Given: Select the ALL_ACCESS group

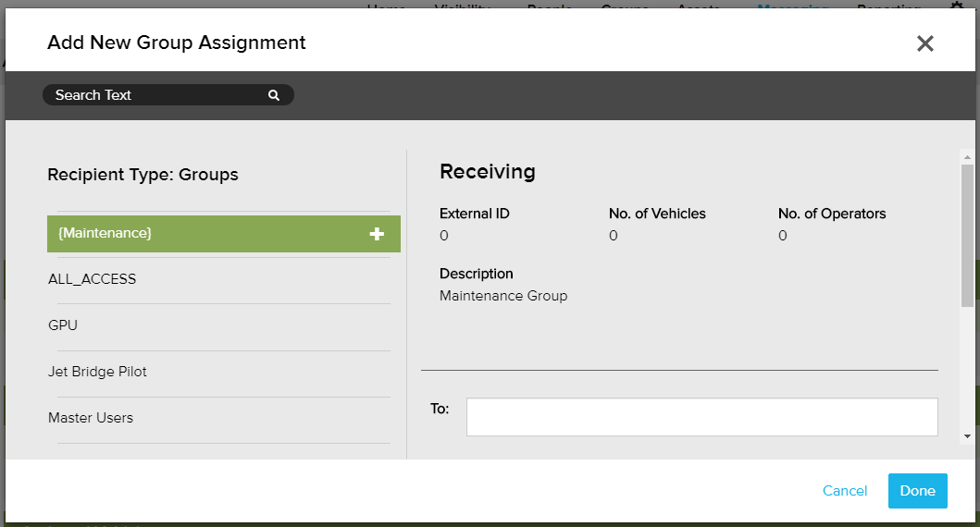Looking at the screenshot, I should (x=93, y=279).
